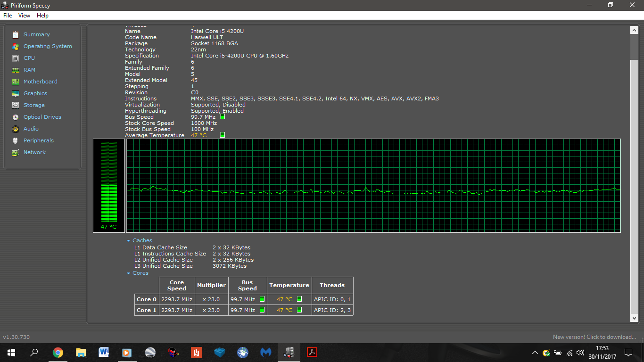Click Core 0 temperature green indicator
The height and width of the screenshot is (362, 644).
(299, 299)
